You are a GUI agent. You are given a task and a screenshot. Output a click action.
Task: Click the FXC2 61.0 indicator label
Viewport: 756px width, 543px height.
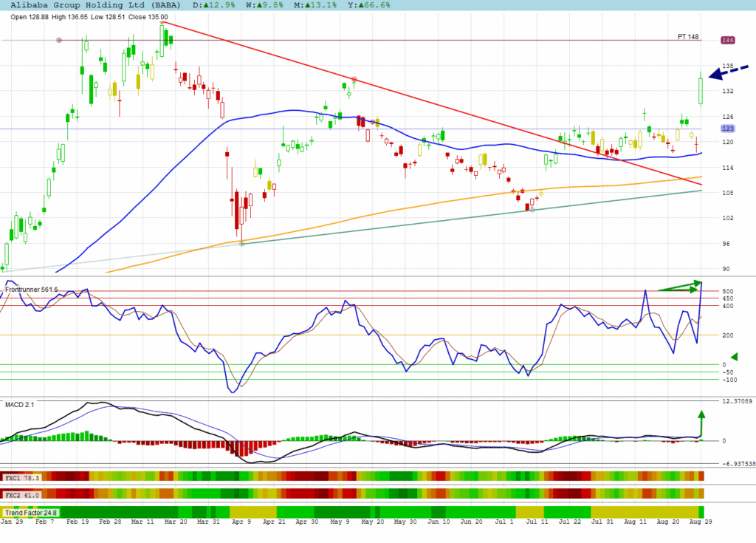click(x=21, y=495)
